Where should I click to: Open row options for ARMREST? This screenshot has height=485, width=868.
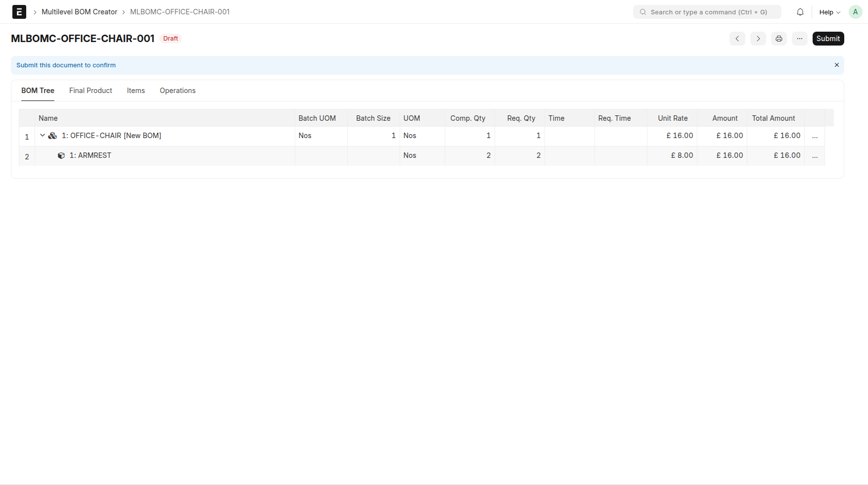coord(815,156)
